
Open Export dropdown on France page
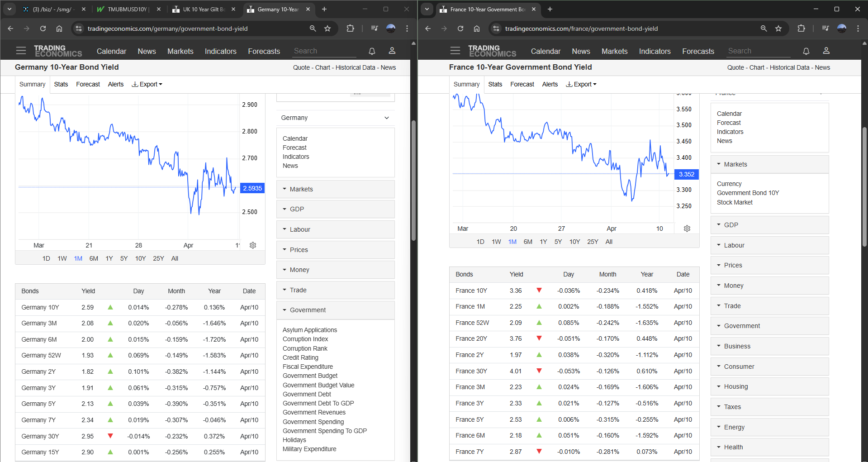[x=581, y=84]
